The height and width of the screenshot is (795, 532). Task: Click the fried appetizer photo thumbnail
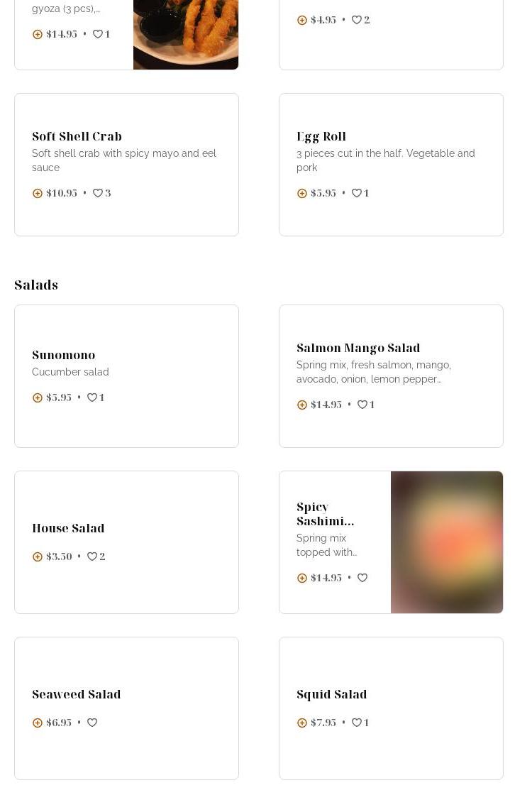point(186,34)
